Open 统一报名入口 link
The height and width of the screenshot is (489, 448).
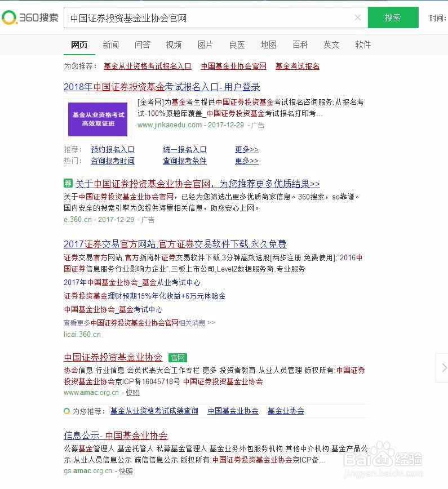185,149
